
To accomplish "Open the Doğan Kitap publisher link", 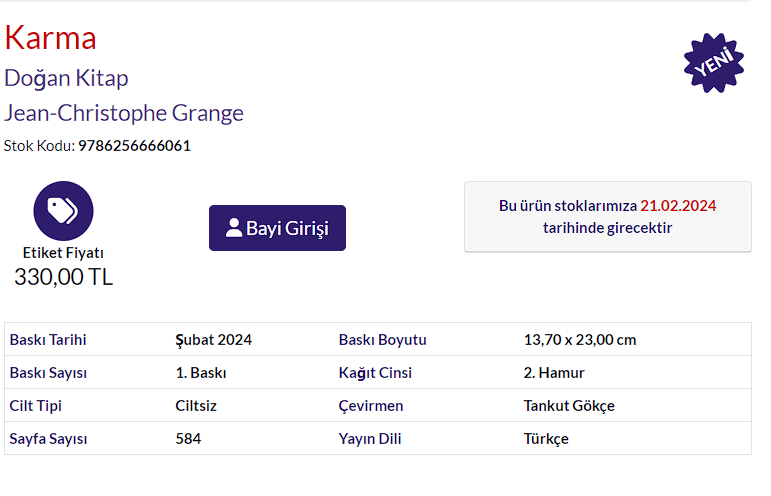I will (66, 78).
